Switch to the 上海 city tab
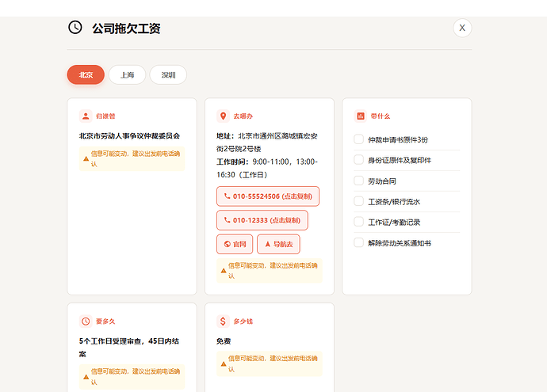This screenshot has width=547, height=392. click(127, 74)
